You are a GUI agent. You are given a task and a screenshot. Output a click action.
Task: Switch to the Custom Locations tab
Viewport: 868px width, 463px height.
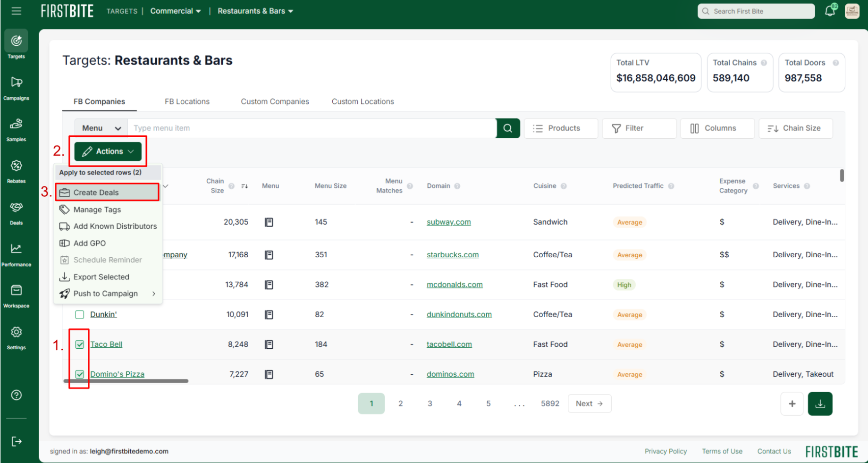362,101
